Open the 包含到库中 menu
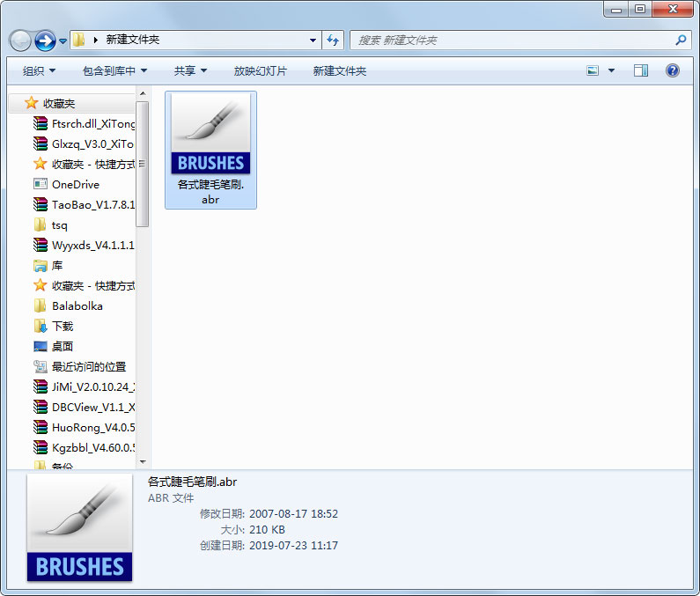Image resolution: width=700 pixels, height=596 pixels. coord(114,71)
